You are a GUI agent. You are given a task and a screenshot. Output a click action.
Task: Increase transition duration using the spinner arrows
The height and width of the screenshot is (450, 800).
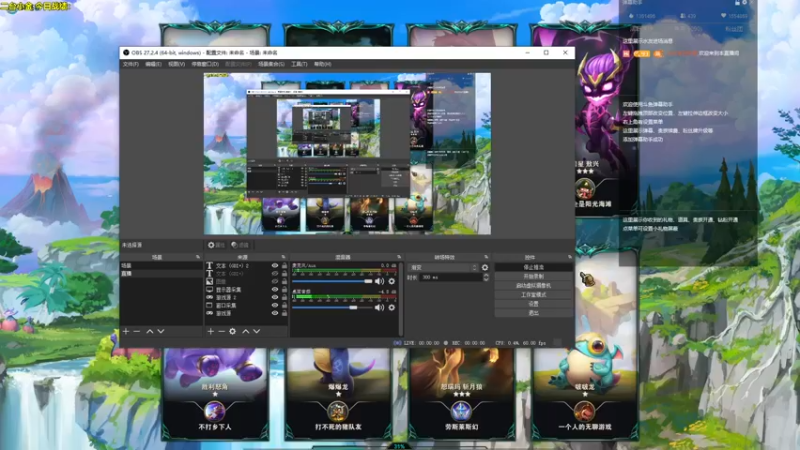[486, 275]
